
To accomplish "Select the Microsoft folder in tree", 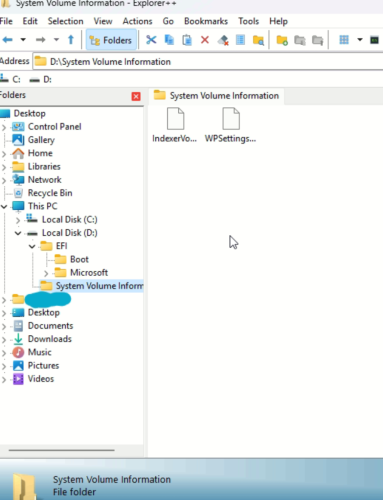I will [x=89, y=273].
